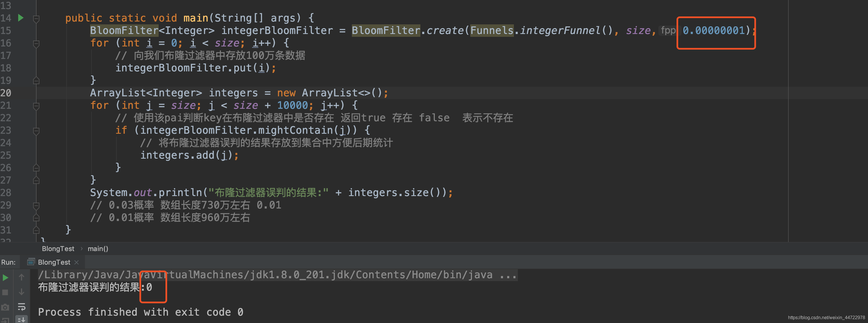Screen dimensions: 868x323
Task: Click the println statement on line 28
Action: (x=271, y=192)
